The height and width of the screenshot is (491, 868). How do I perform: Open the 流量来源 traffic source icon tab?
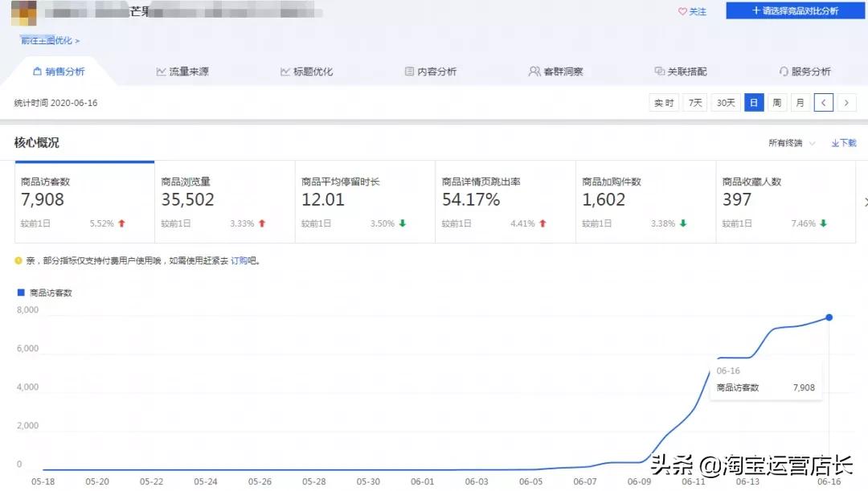point(162,71)
